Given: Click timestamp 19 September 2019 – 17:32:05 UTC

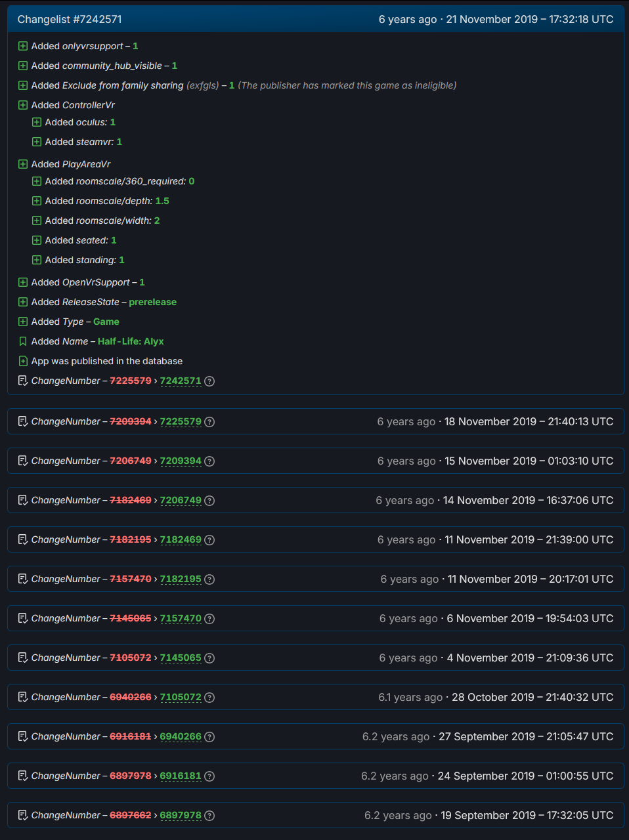Looking at the screenshot, I should point(527,815).
